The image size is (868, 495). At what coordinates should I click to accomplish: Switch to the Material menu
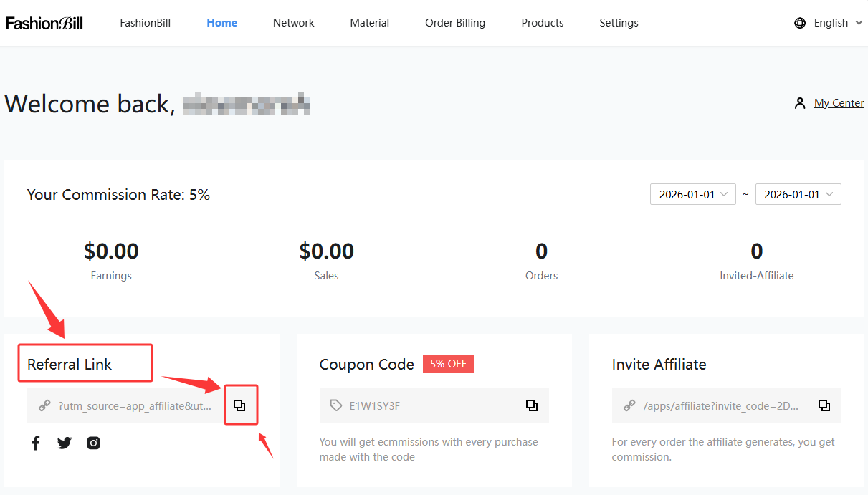[370, 23]
